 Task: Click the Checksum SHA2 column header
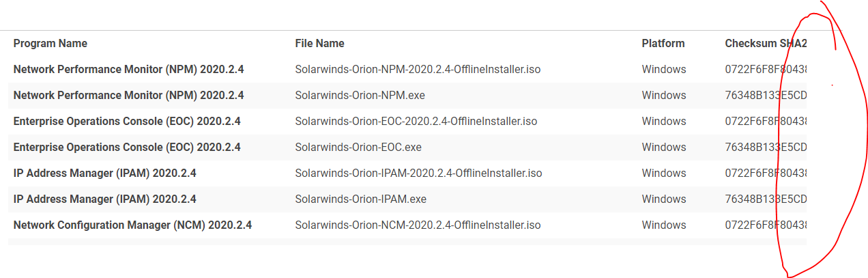765,44
